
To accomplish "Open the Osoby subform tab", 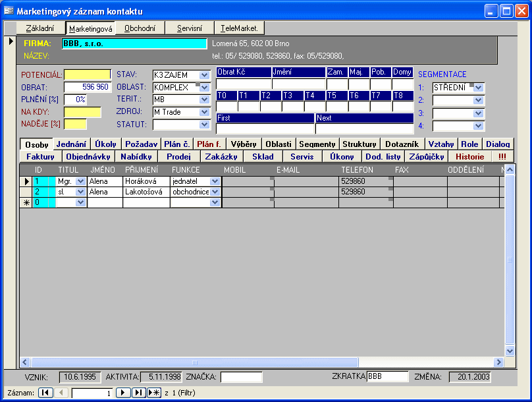I will [x=37, y=144].
